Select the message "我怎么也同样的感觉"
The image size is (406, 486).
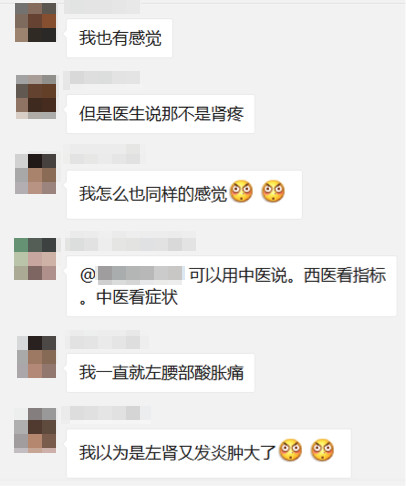[x=184, y=194]
